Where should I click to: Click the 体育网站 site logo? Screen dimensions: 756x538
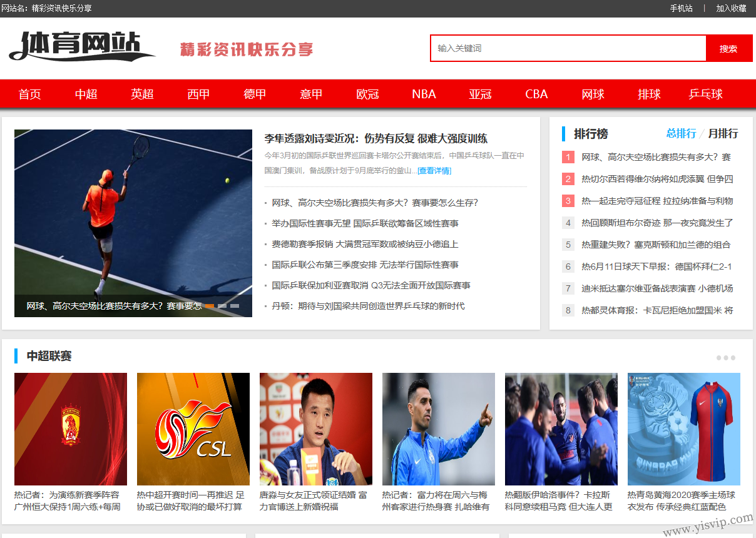click(x=82, y=47)
